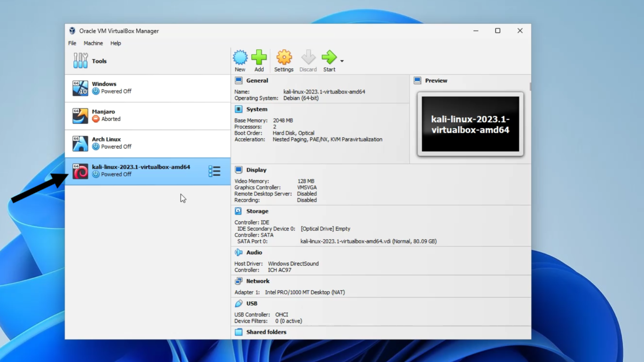
Task: Open the Start button dropdown arrow
Action: 342,61
